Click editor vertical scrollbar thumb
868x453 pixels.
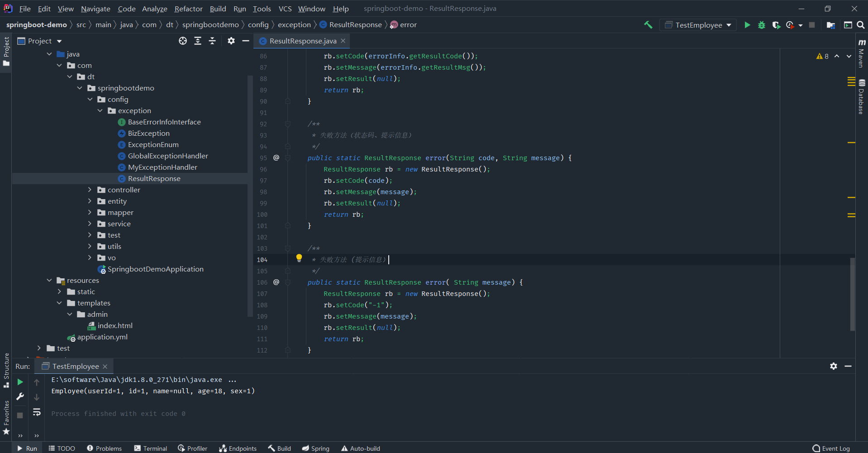pos(853,294)
